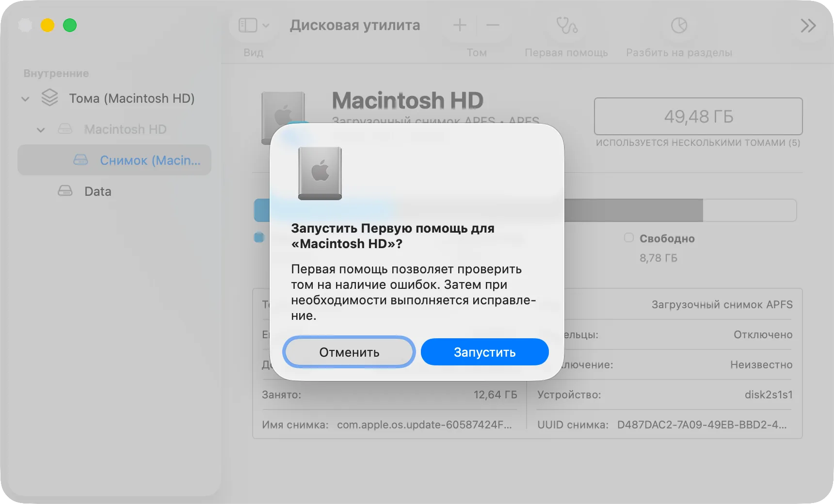This screenshot has height=504, width=834.
Task: Click the stacked layers icon beside Тома
Action: coord(49,97)
